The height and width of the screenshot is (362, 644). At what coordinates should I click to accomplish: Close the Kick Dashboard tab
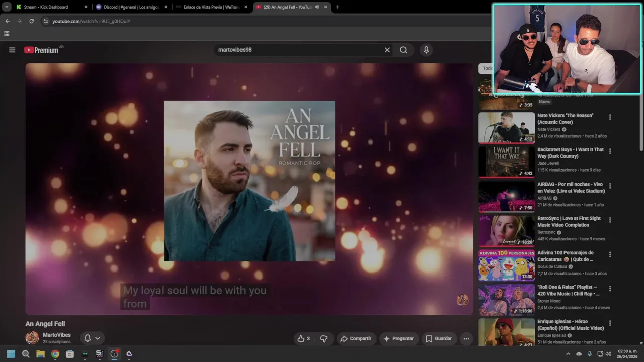point(86,7)
